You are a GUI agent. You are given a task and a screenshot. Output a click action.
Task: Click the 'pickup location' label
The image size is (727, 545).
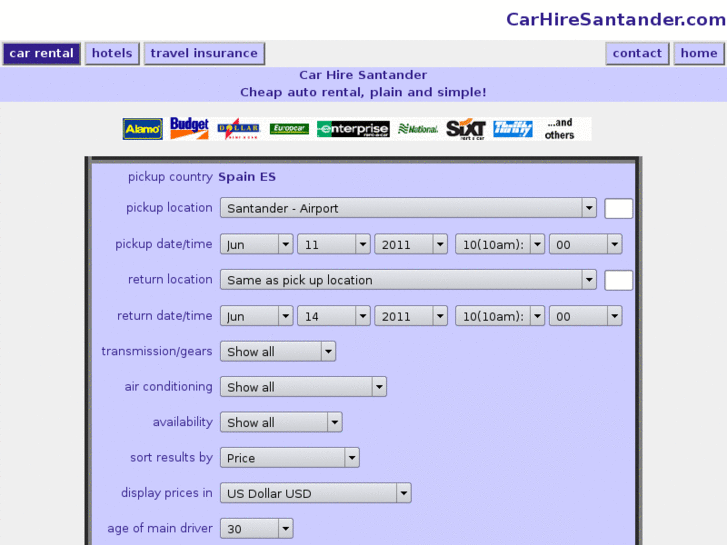point(169,208)
